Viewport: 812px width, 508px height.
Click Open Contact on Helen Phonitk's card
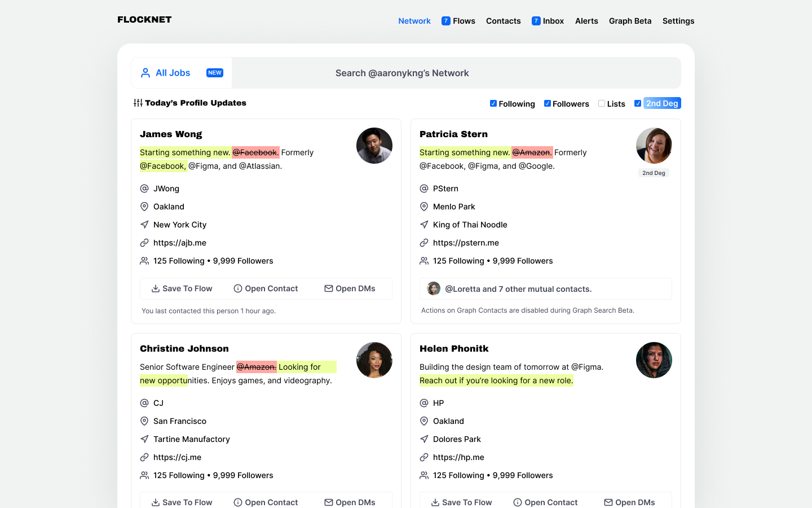545,502
